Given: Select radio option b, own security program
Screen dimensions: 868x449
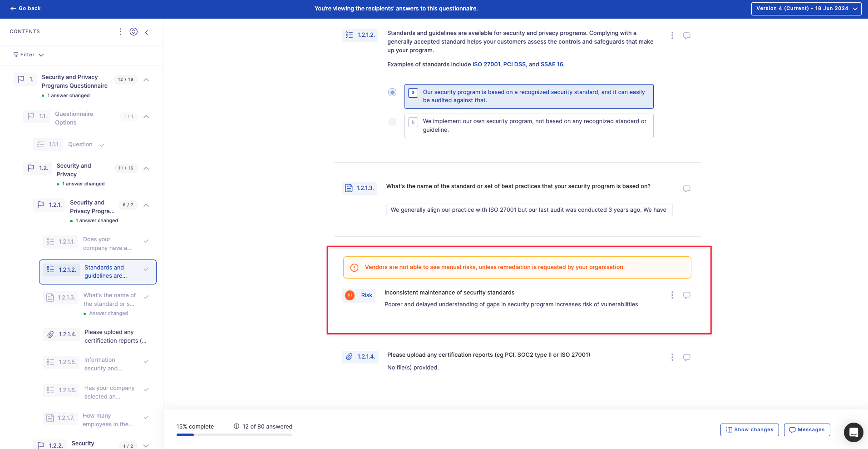Looking at the screenshot, I should coord(392,122).
